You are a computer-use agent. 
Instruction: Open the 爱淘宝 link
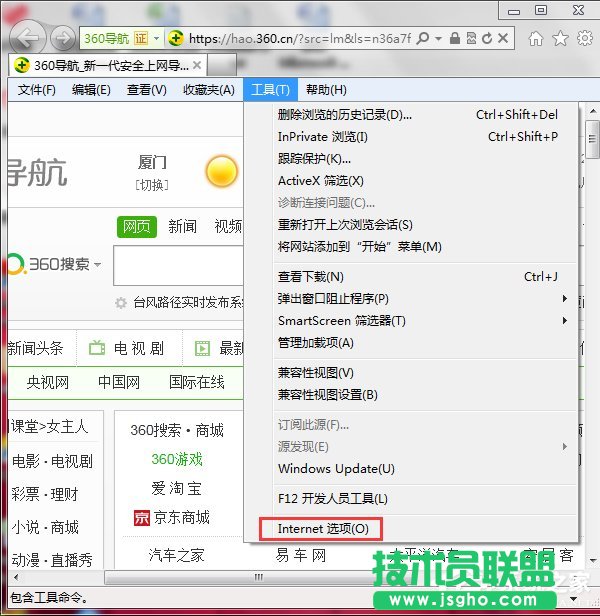coord(176,488)
